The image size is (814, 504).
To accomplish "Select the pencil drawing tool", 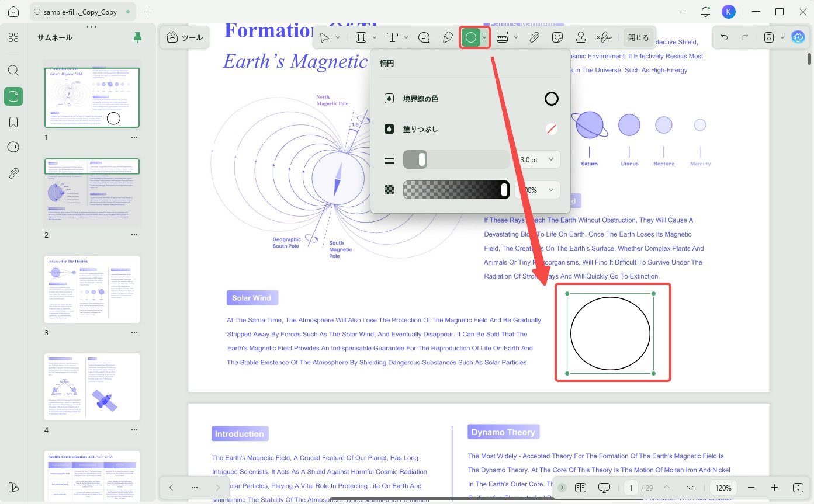I will [448, 37].
